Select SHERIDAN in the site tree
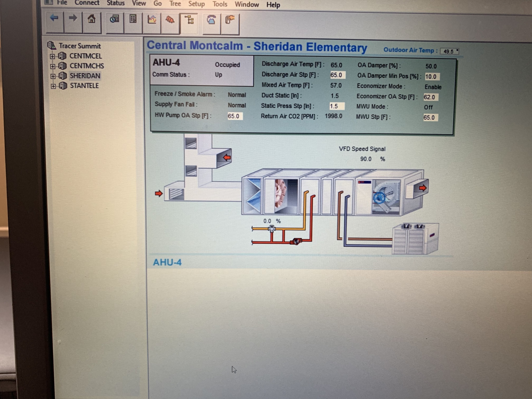Image resolution: width=532 pixels, height=399 pixels. [85, 76]
